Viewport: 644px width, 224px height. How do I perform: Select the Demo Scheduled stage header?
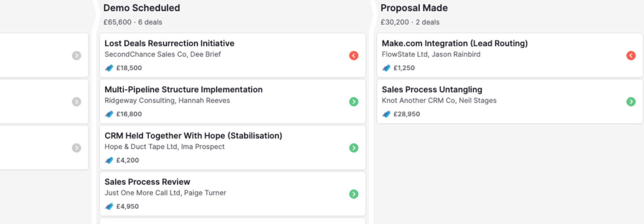click(x=142, y=8)
